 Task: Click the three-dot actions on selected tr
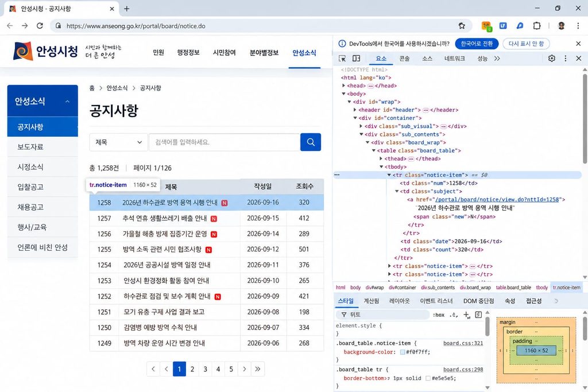pos(336,174)
